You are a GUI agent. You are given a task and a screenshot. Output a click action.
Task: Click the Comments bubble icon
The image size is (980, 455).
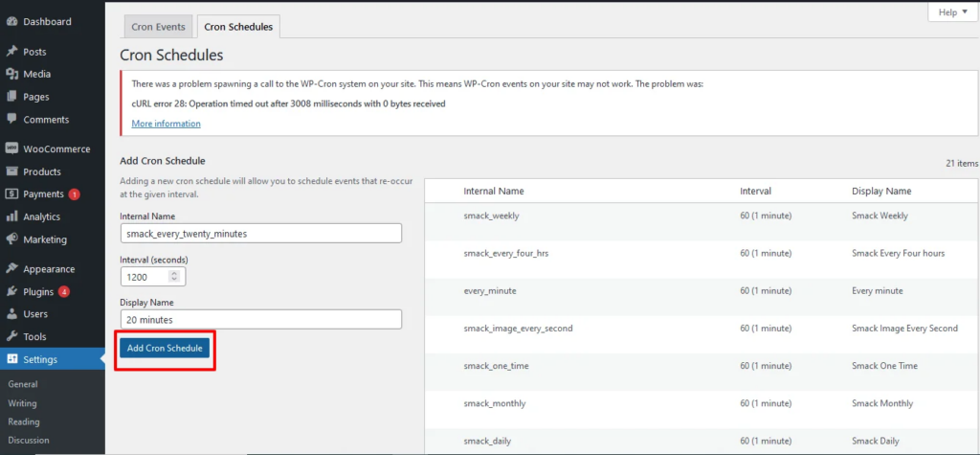click(x=11, y=119)
